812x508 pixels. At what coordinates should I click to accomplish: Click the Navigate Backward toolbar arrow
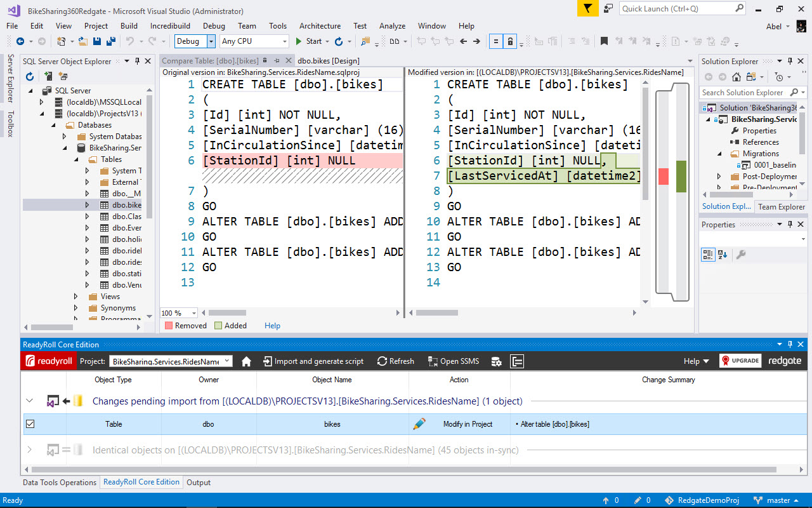click(x=20, y=41)
